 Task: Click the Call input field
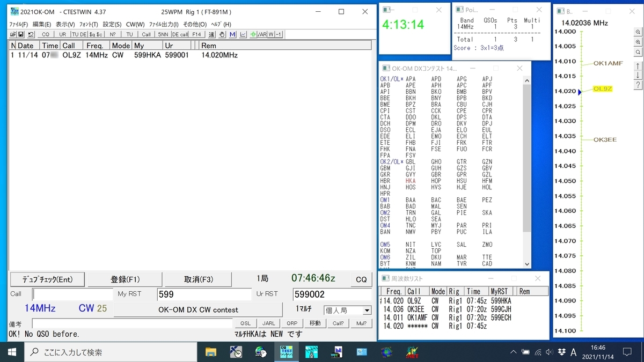pyautogui.click(x=73, y=294)
